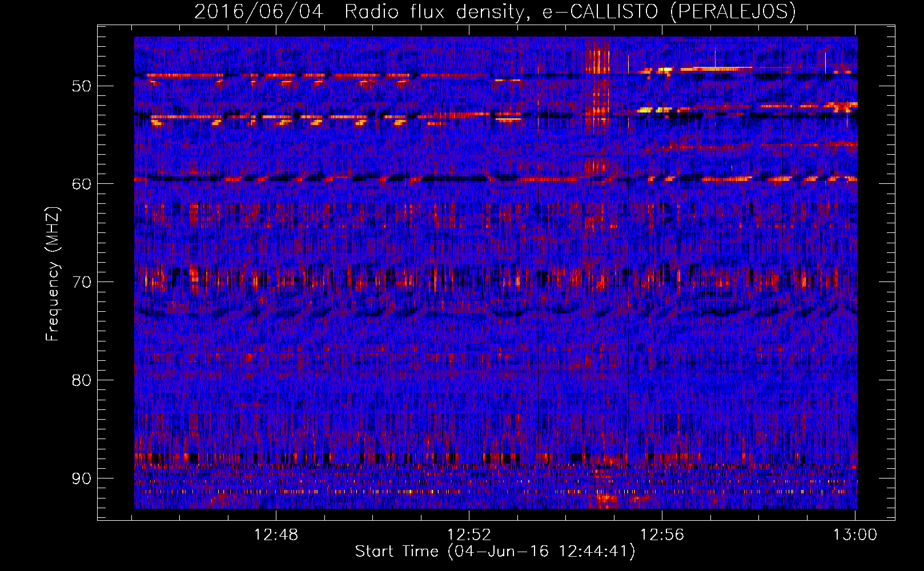The height and width of the screenshot is (571, 924).
Task: Select the 12:56 time tick label
Action: tap(662, 535)
